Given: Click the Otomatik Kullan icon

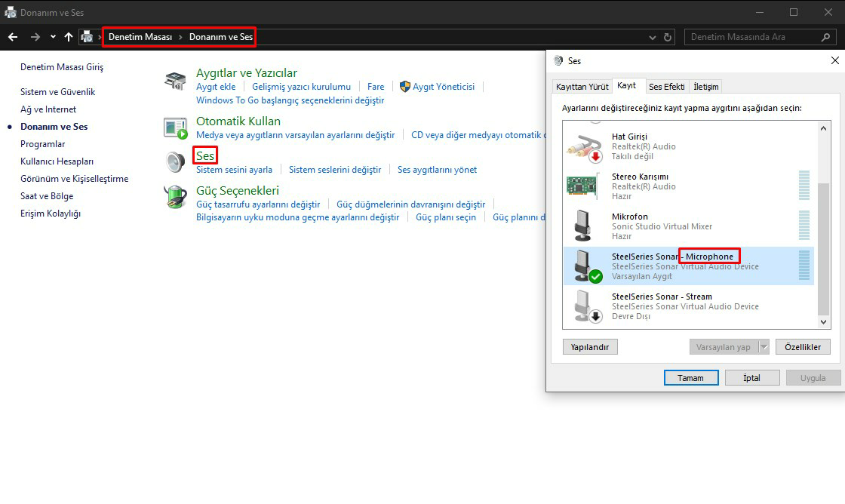Looking at the screenshot, I should click(x=176, y=128).
